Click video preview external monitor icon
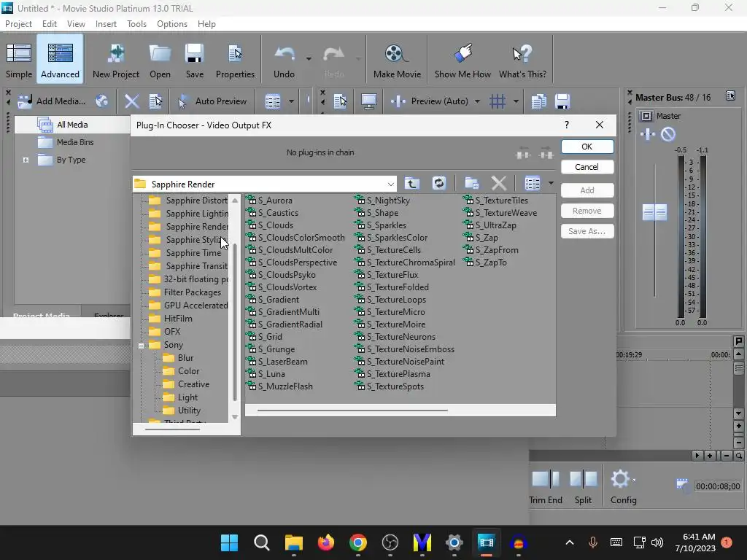This screenshot has width=747, height=560. (x=368, y=101)
